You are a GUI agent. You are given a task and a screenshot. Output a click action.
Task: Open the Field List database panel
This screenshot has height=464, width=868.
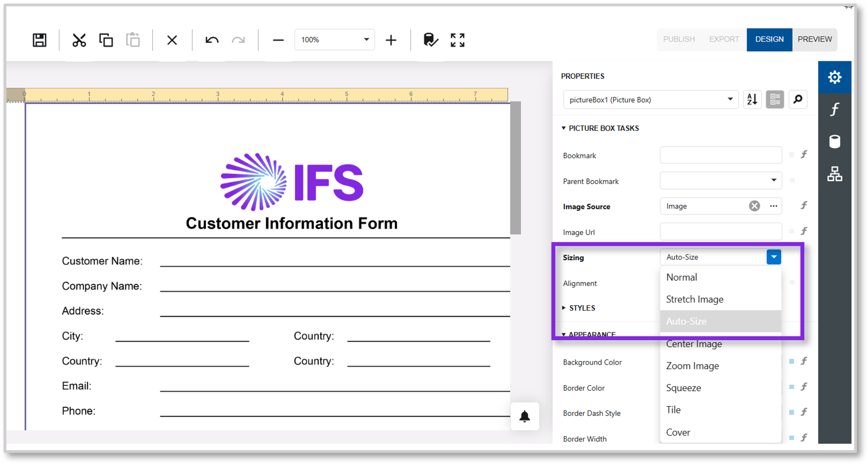[x=835, y=141]
